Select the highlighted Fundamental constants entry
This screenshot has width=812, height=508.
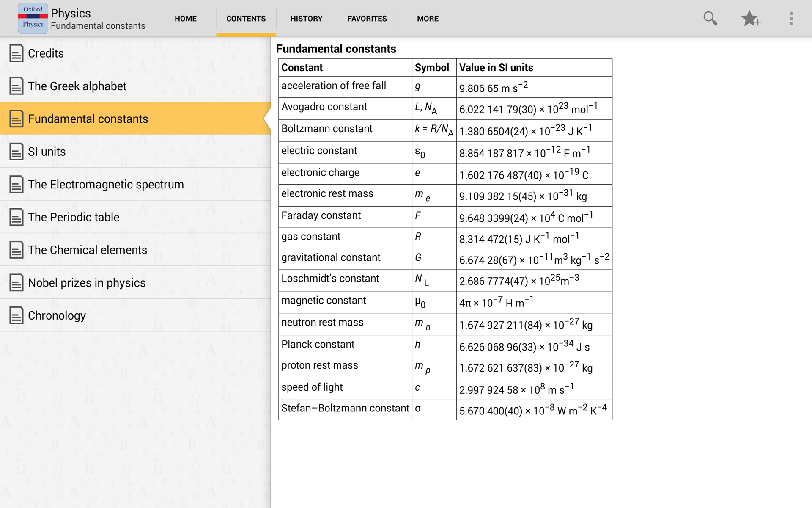tap(88, 119)
